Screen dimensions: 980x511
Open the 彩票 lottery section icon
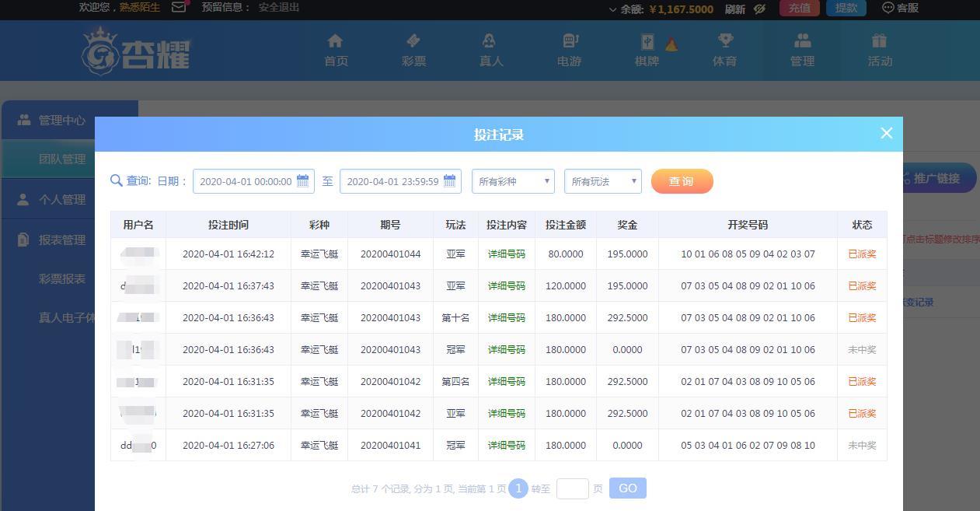tap(413, 41)
